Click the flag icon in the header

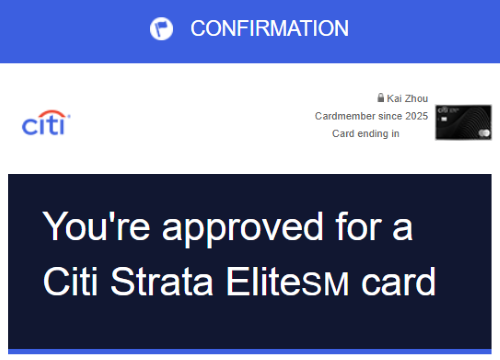161,29
